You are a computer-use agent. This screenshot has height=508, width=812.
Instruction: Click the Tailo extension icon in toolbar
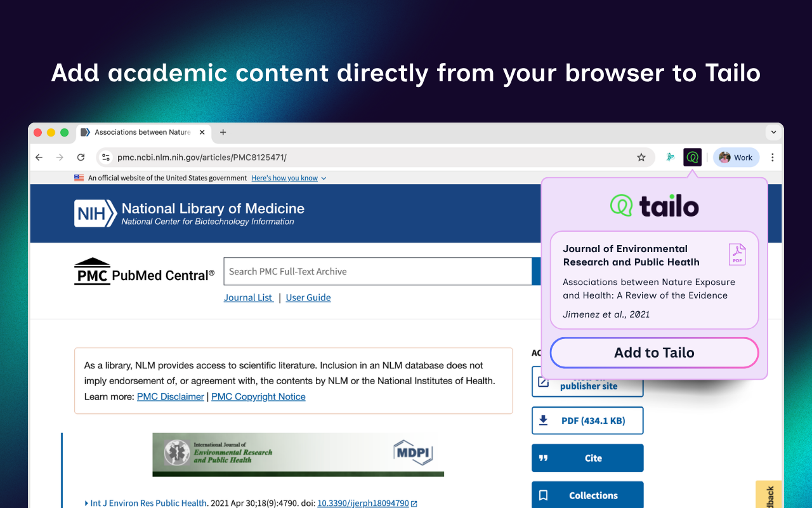click(692, 157)
